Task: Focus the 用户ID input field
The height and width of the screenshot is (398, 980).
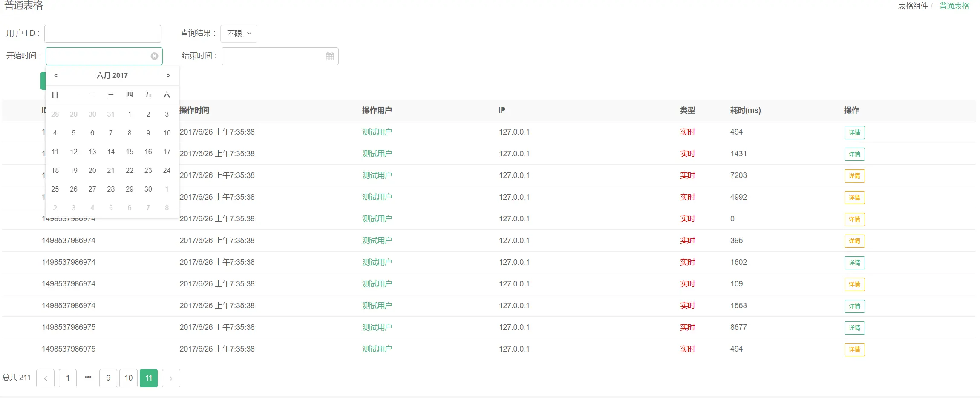Action: click(103, 34)
